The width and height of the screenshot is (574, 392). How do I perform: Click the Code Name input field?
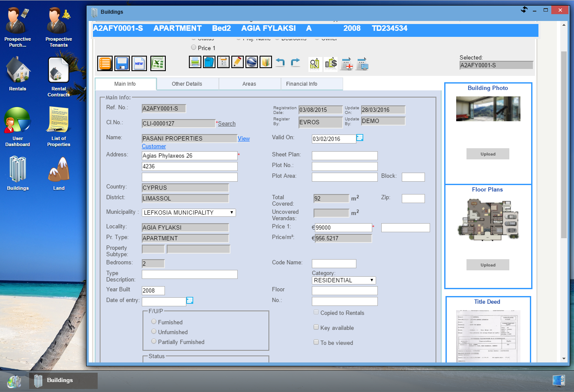click(x=334, y=263)
